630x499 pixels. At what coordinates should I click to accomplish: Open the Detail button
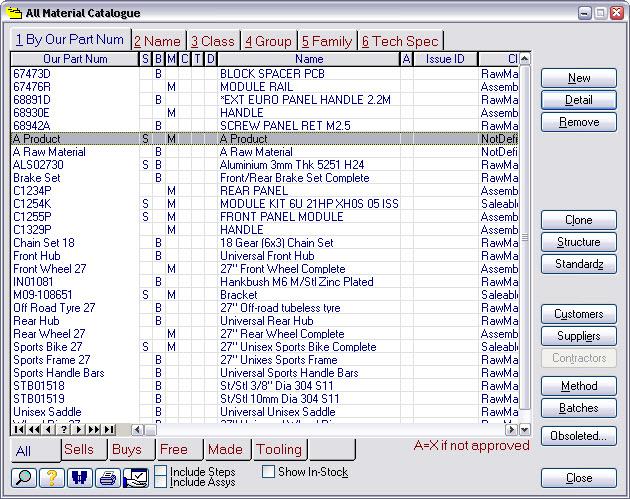[579, 100]
